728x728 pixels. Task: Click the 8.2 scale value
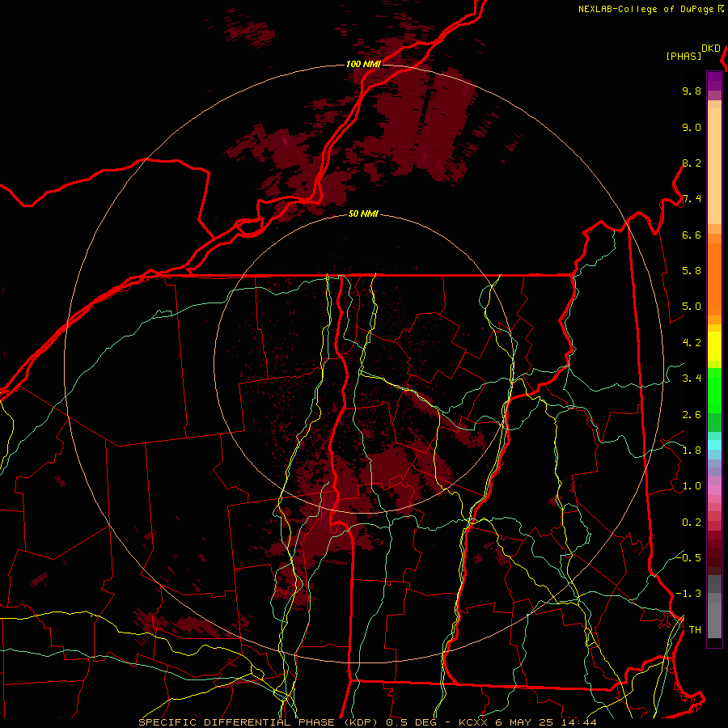(692, 163)
